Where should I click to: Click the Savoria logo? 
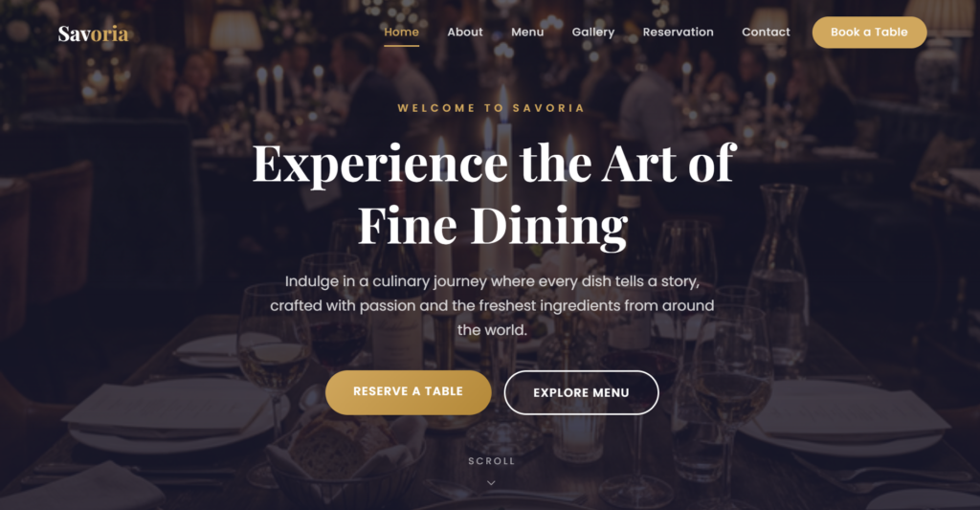click(x=93, y=33)
